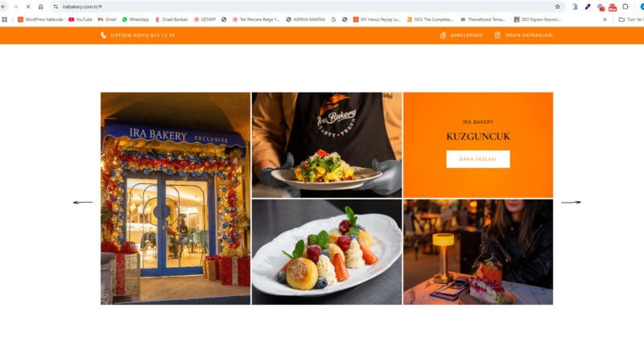Open the WhatsApp bookmark
Image resolution: width=644 pixels, height=341 pixels.
135,19
